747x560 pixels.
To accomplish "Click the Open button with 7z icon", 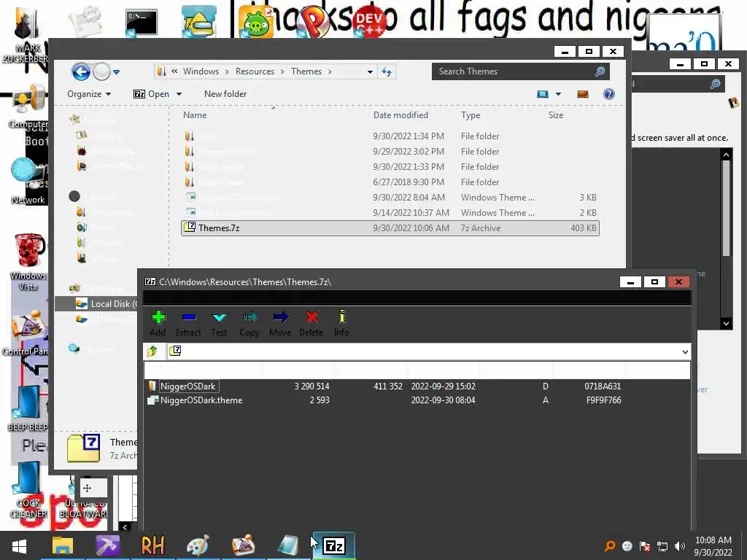I will click(151, 94).
